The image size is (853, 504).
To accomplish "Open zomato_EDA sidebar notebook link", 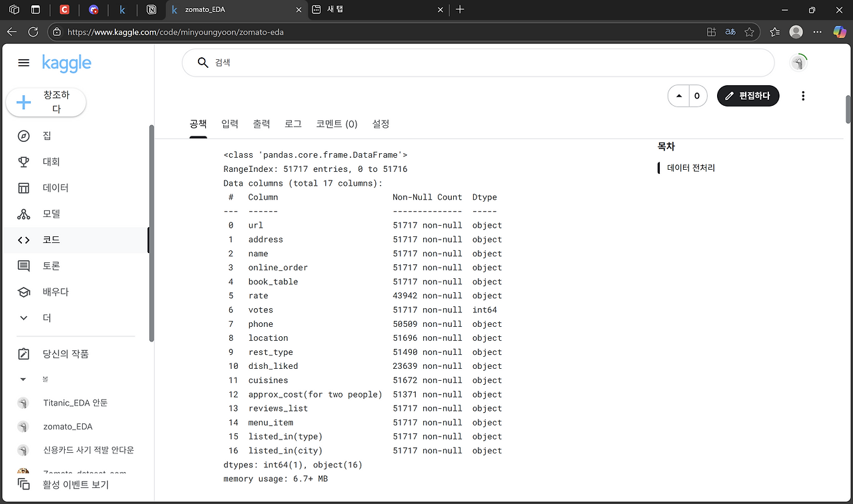I will [x=68, y=426].
